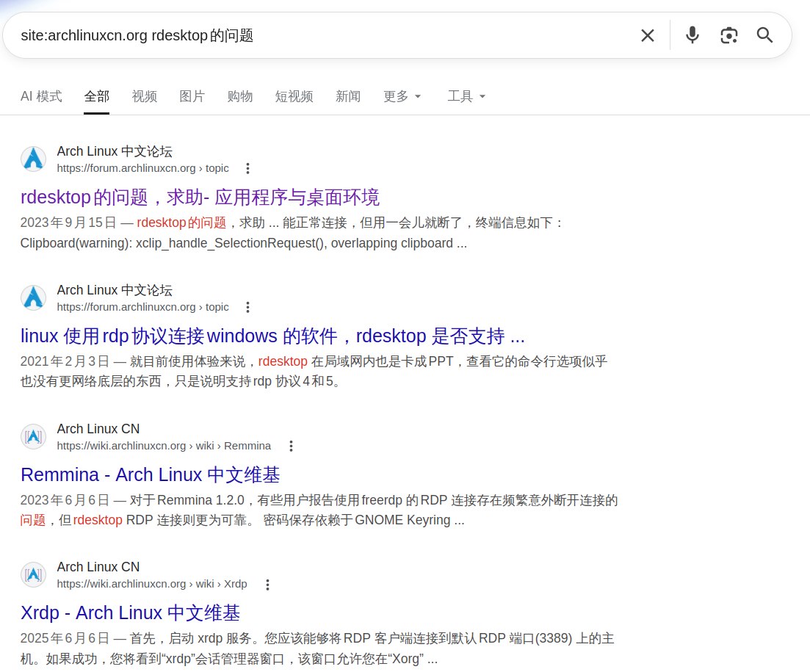Image resolution: width=810 pixels, height=672 pixels.
Task: Start a voice search with the microphone icon
Action: (x=691, y=35)
